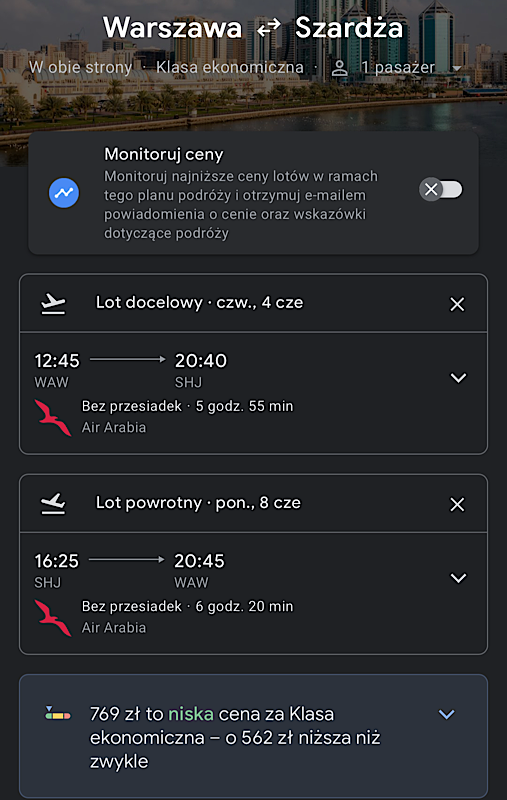507x800 pixels.
Task: Expand the 769 zł low price insight
Action: click(x=446, y=714)
